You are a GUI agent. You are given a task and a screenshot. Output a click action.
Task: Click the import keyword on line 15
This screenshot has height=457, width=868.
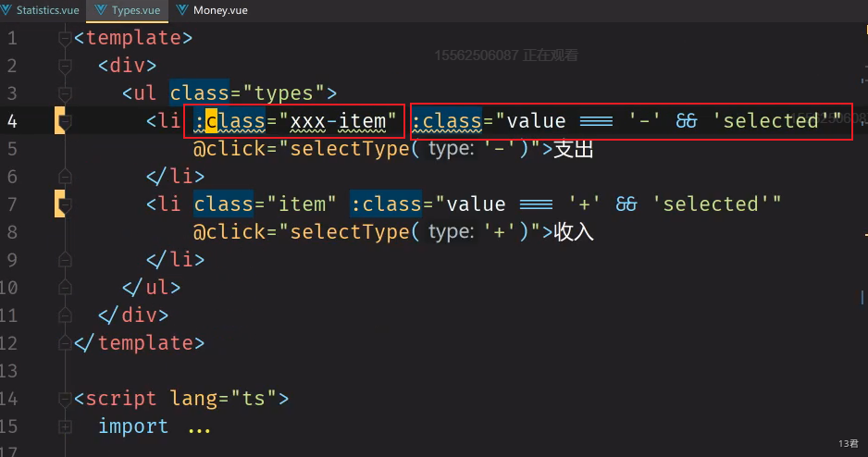click(133, 426)
